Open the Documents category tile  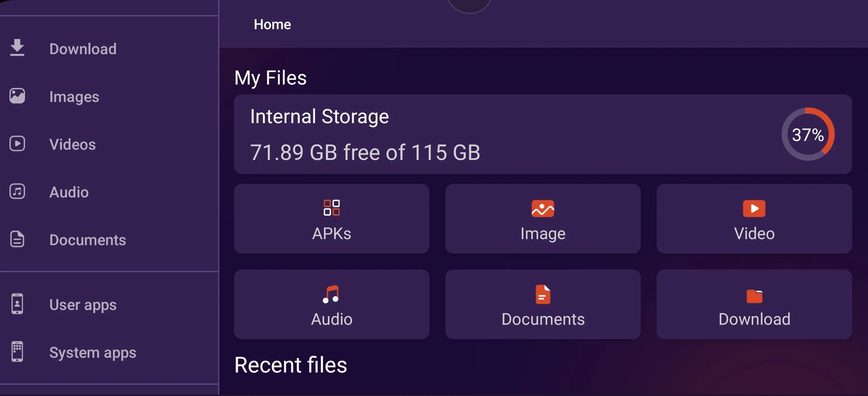pos(543,304)
